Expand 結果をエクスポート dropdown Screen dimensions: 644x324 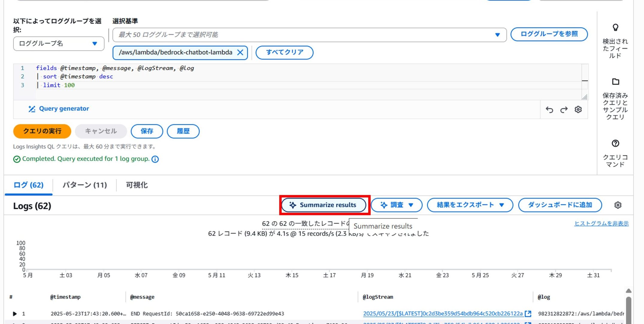470,205
